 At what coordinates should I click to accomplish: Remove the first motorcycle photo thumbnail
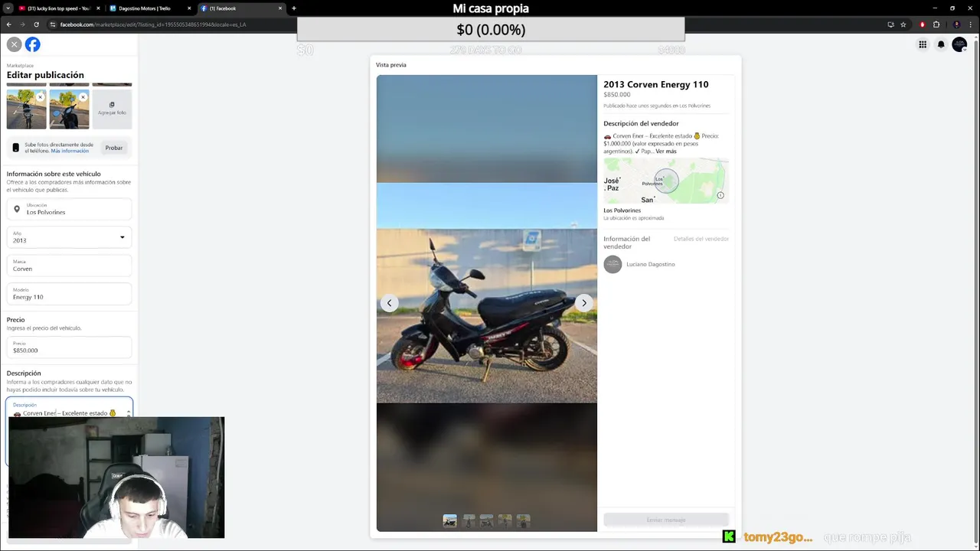pos(40,97)
